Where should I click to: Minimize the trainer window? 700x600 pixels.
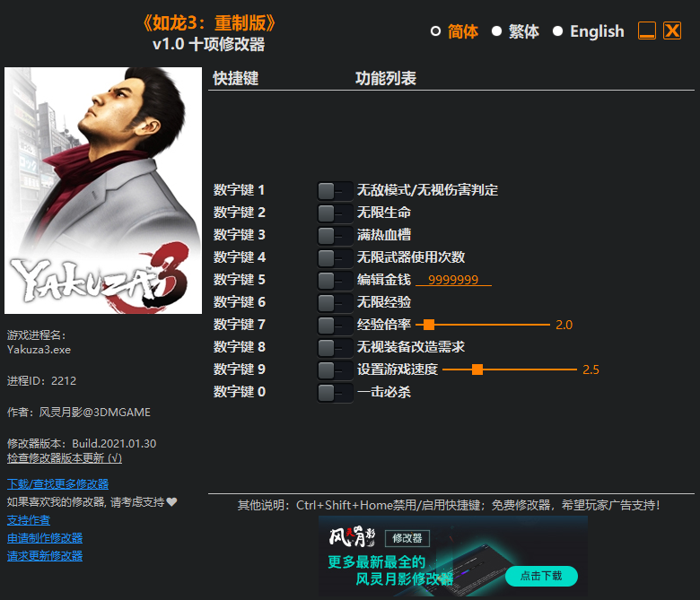coord(647,31)
